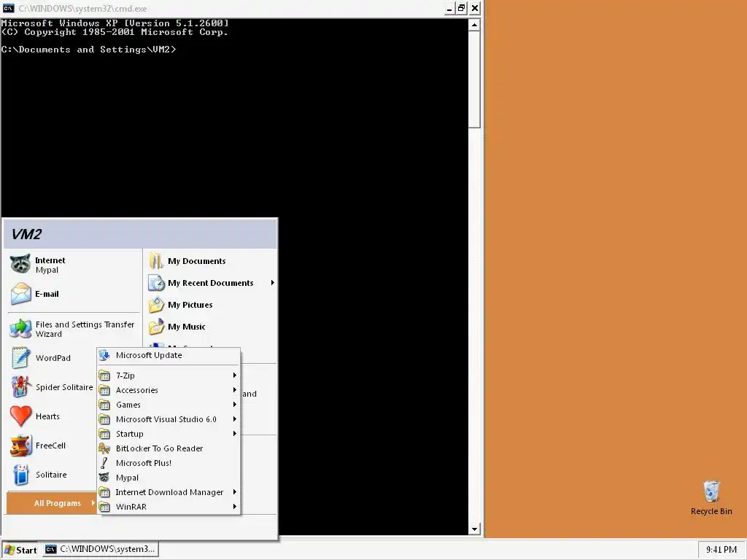
Task: Click the Internet Mypal pinned entry text
Action: tap(50, 265)
